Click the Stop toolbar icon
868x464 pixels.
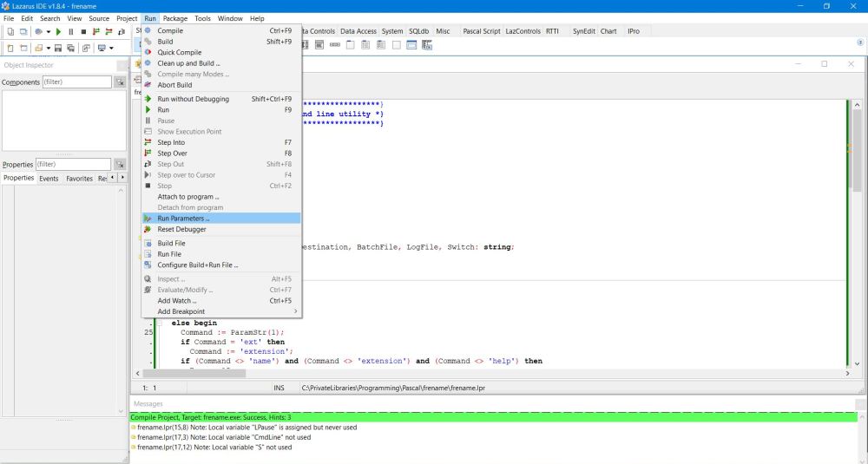[x=83, y=32]
